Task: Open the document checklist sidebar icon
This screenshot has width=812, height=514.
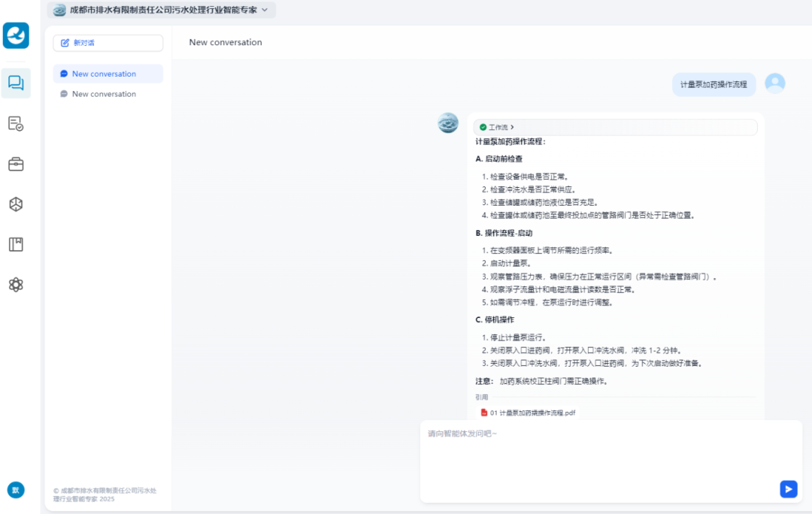Action: pyautogui.click(x=16, y=124)
